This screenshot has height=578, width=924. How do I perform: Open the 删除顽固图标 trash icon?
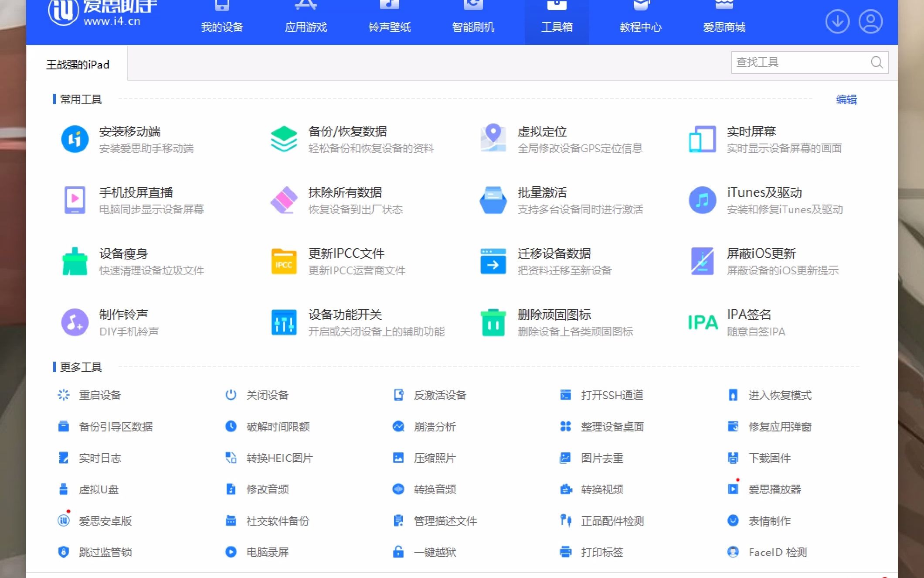click(493, 323)
